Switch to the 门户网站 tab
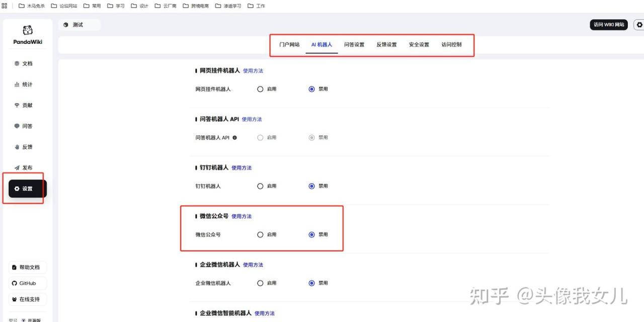Screen dimensions: 644x322 [289, 44]
